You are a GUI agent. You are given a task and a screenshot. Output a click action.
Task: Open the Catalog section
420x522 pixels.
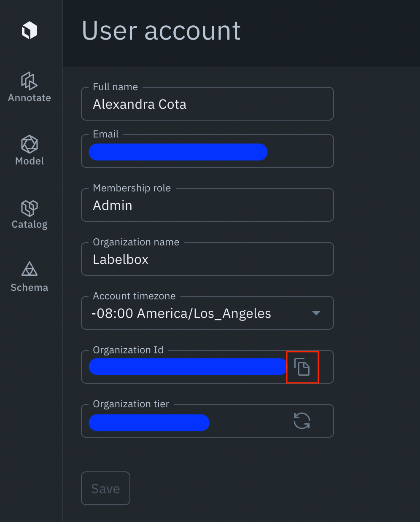click(30, 214)
